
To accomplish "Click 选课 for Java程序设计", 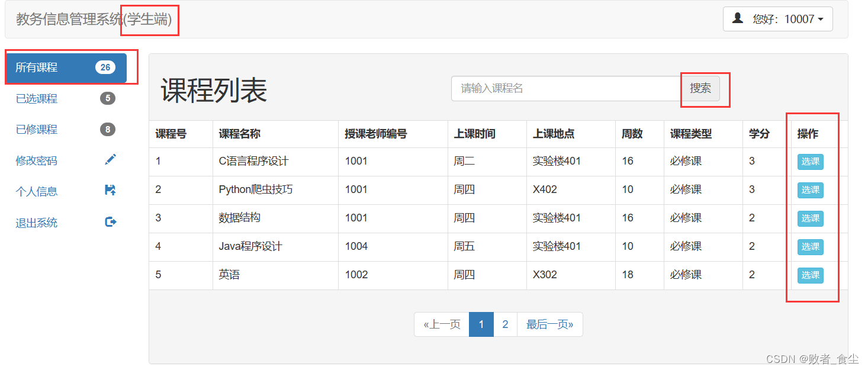I will click(810, 247).
